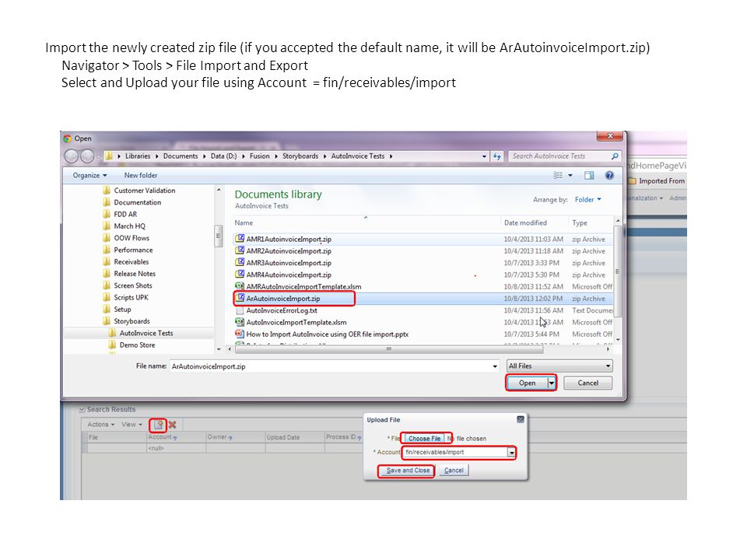Click the Forward navigation arrow in Open dialog
The image size is (747, 560).
pos(86,156)
